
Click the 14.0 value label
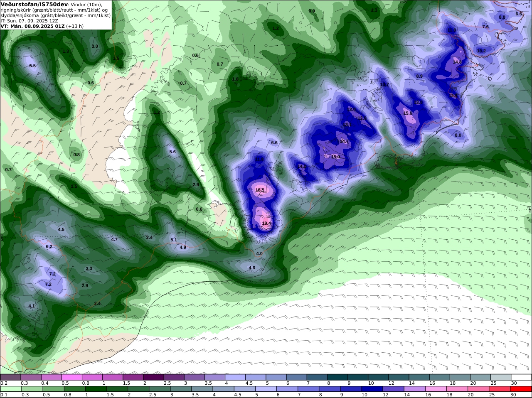[x=302, y=166]
